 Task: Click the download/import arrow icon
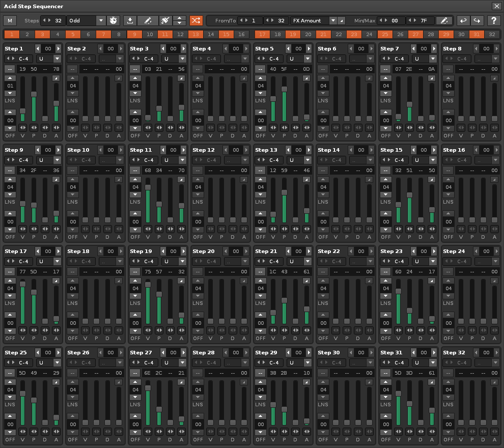130,20
